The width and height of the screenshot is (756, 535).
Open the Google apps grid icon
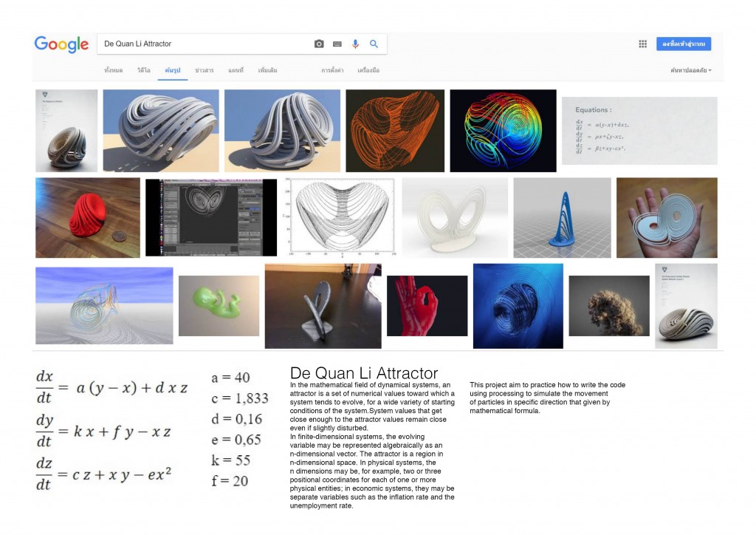point(642,44)
